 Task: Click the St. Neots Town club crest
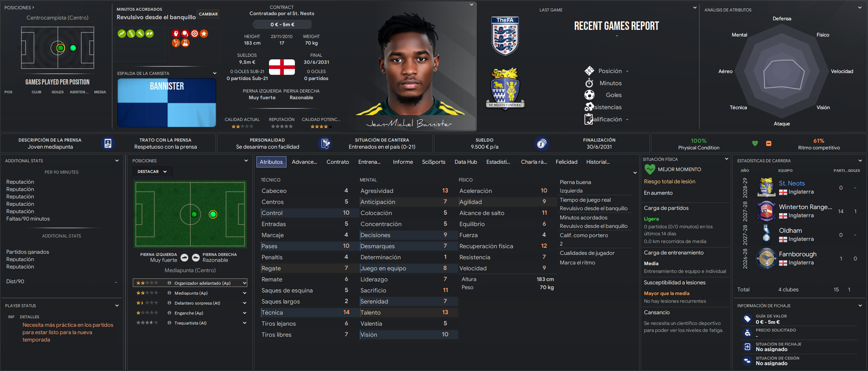tap(505, 89)
